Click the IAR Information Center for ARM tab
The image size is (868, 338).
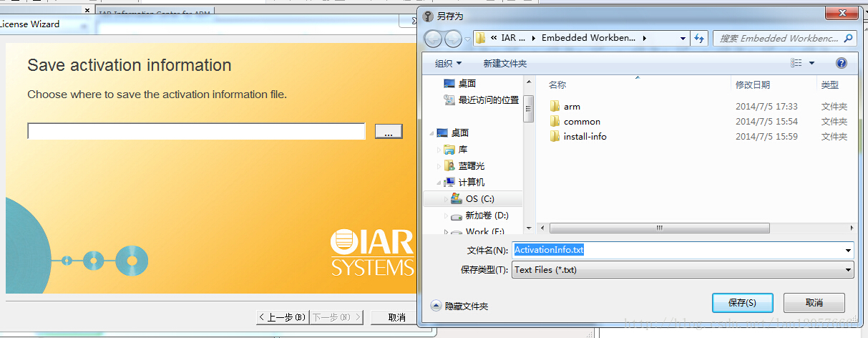click(154, 12)
